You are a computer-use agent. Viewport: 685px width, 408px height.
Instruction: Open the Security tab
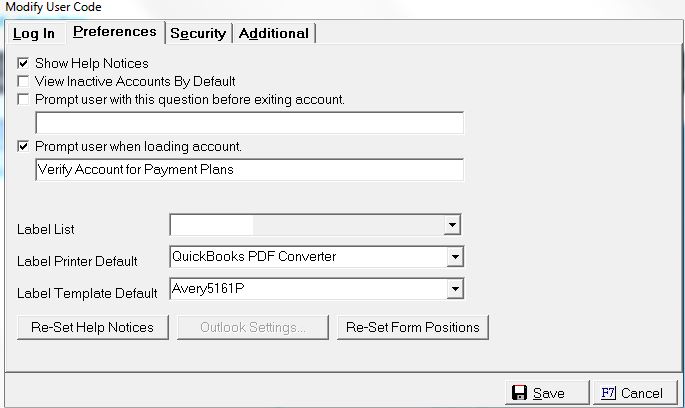click(x=198, y=34)
